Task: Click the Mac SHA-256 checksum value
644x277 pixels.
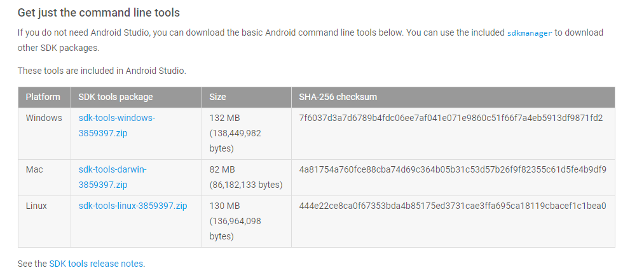Action: click(x=453, y=169)
